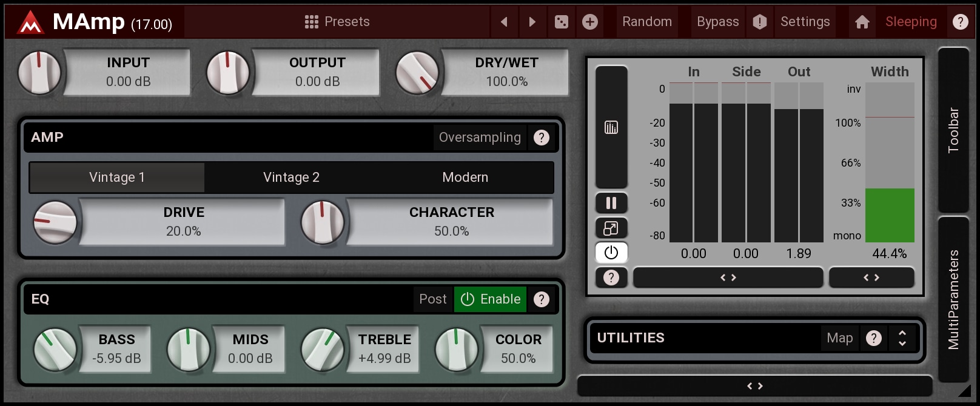Click the previous preset arrow
980x406 pixels.
[504, 22]
